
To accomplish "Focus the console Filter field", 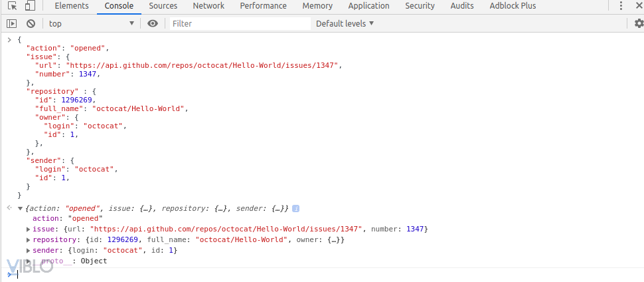I will tap(239, 23).
